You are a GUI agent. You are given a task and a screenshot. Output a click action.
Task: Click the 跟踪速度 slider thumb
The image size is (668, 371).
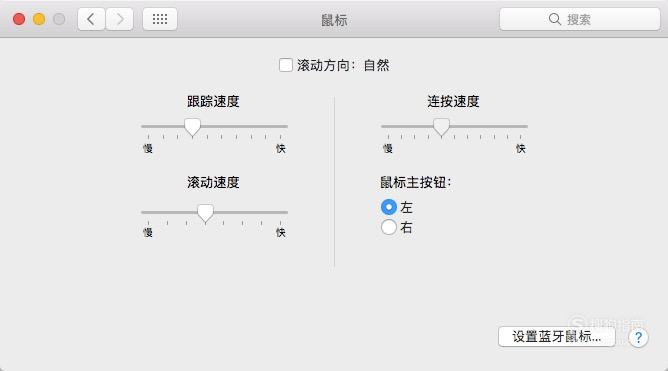[192, 127]
